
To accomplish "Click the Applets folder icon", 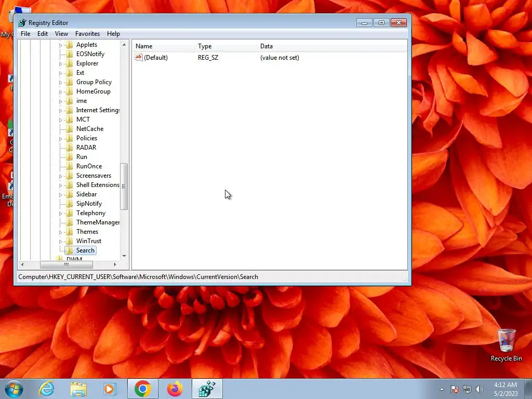I will pyautogui.click(x=69, y=45).
